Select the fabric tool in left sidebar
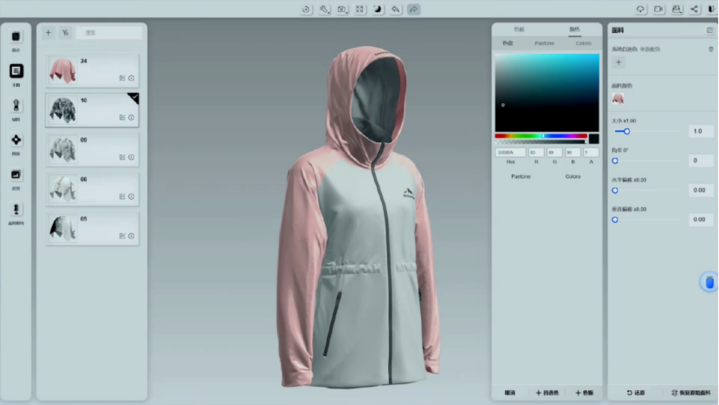 pos(16,71)
